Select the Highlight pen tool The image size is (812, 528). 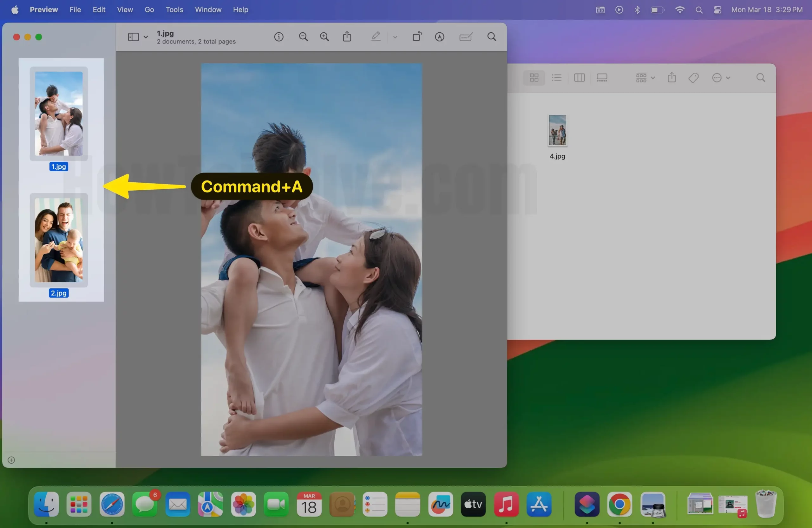(376, 36)
